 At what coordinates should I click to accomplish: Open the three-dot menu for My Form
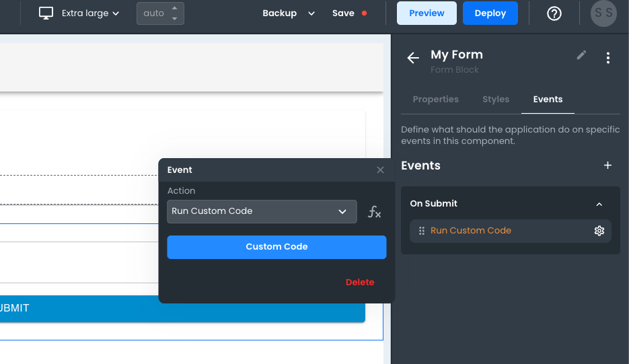click(x=607, y=59)
